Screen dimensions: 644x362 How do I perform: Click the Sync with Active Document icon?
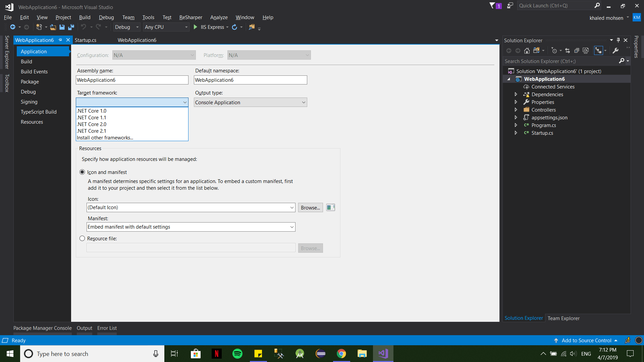[x=568, y=50]
